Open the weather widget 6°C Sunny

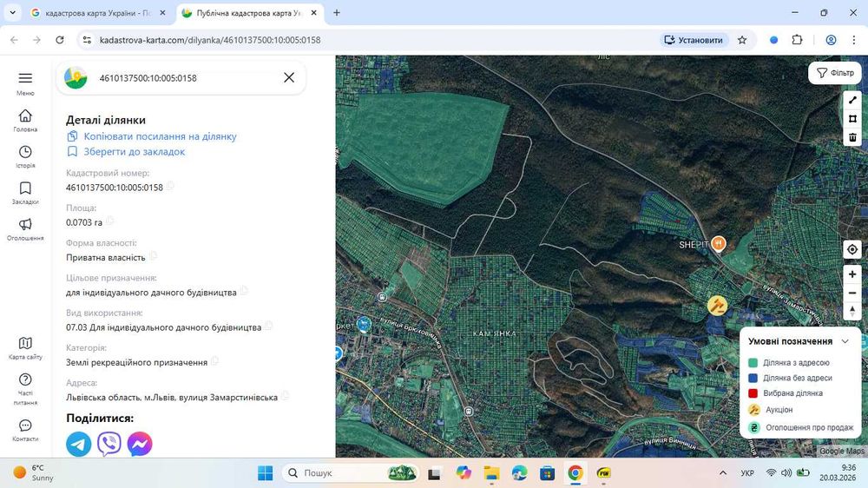33,473
